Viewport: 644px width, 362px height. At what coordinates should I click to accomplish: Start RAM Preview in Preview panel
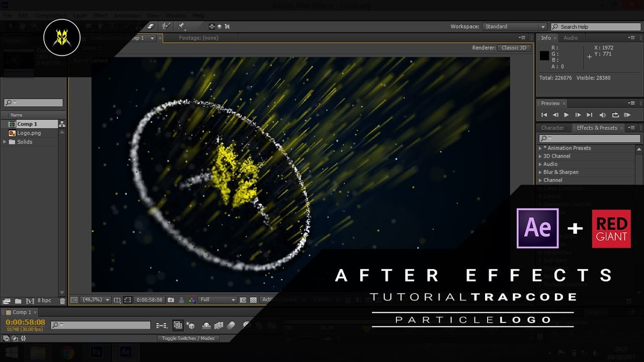pos(627,115)
